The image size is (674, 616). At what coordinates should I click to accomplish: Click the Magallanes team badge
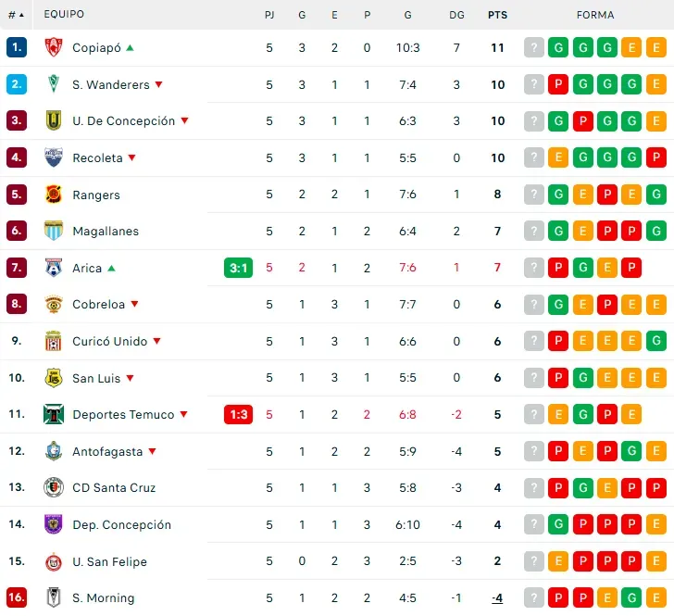click(54, 231)
